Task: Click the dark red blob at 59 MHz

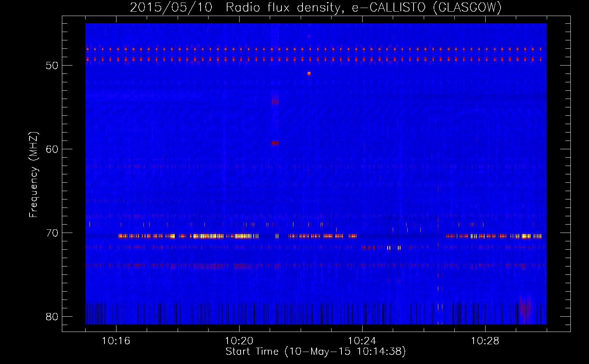Action: [x=275, y=143]
